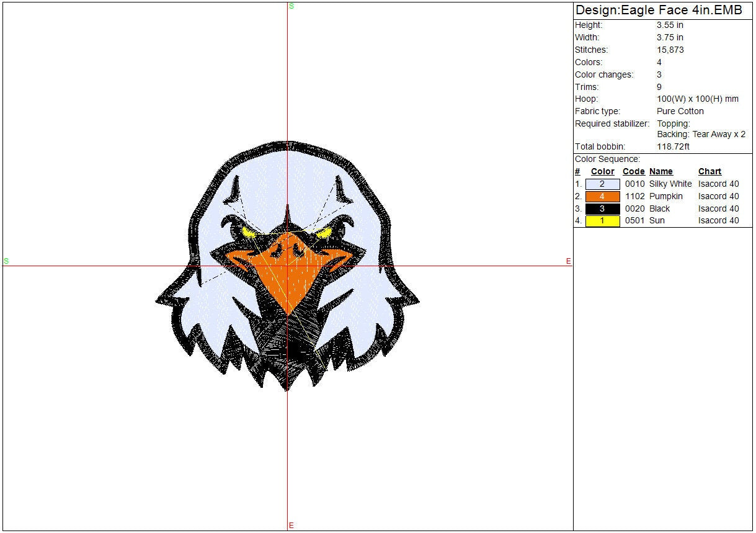
Task: Click the underlined Color column header
Action: (x=602, y=172)
